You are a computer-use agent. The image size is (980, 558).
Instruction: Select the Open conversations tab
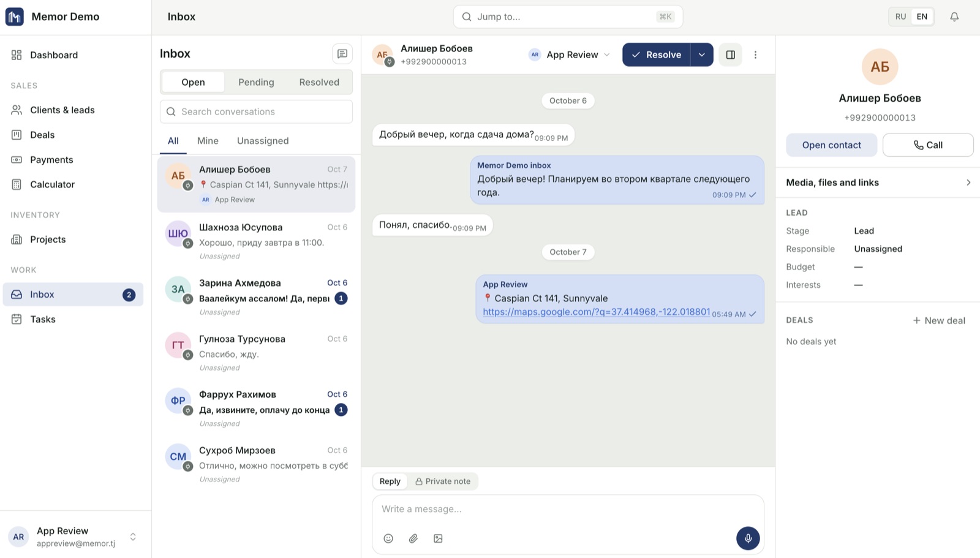coord(193,82)
